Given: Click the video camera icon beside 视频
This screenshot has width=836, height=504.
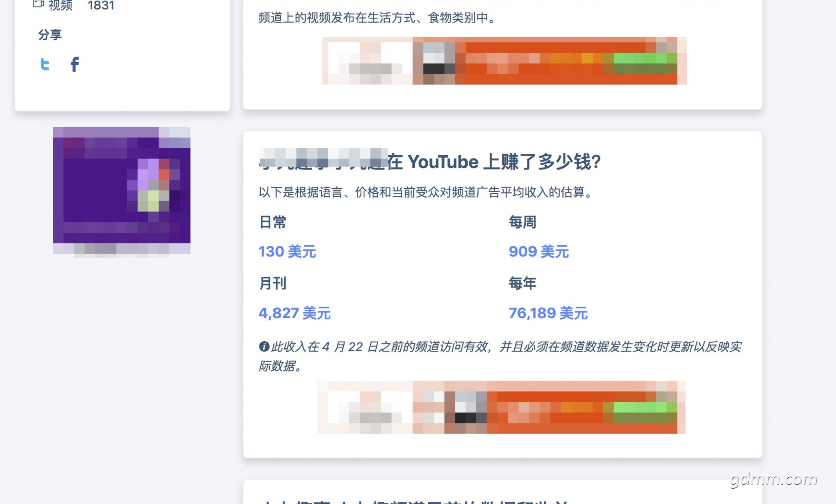Looking at the screenshot, I should click(x=38, y=4).
